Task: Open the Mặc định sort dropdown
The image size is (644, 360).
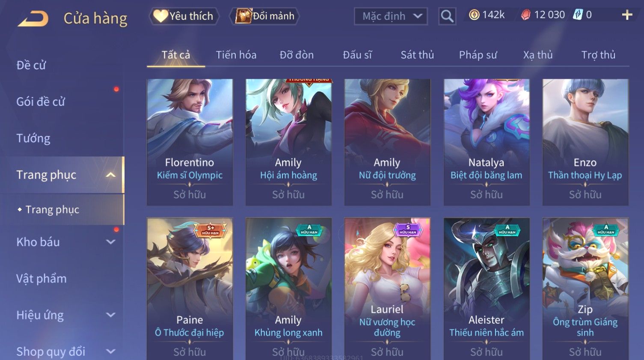Action: click(x=391, y=16)
